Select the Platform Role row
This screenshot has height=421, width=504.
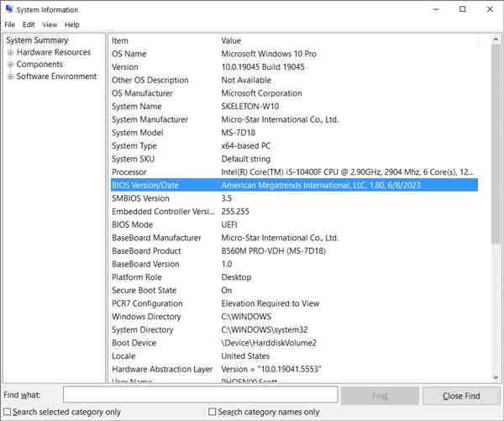pyautogui.click(x=294, y=277)
